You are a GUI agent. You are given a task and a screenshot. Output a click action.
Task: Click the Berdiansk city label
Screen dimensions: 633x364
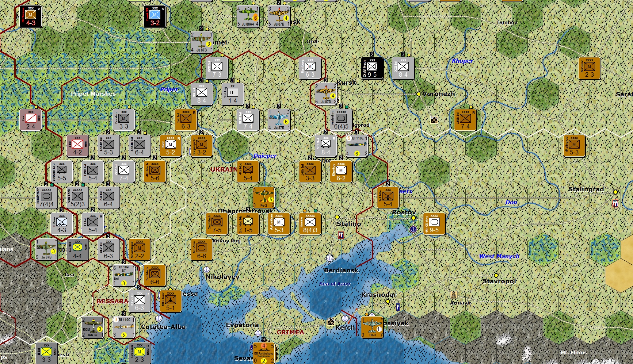click(341, 270)
